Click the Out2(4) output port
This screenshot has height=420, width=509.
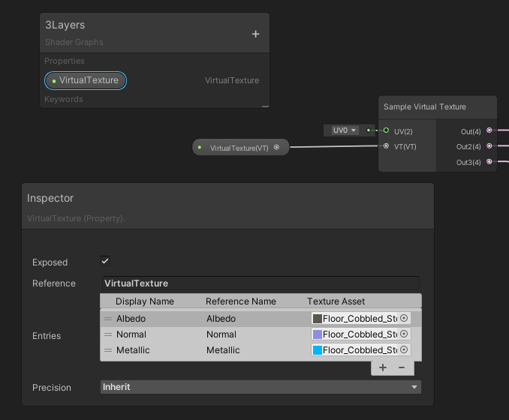click(x=489, y=146)
